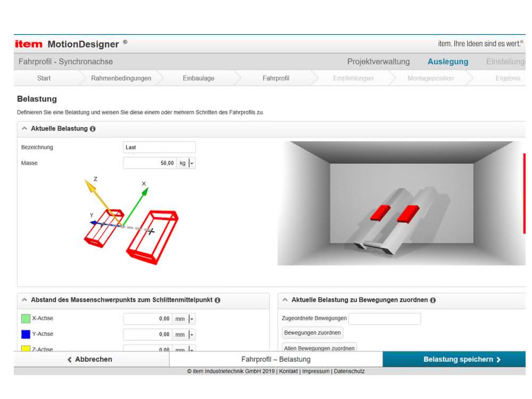The image size is (532, 399).
Task: Click the 3D axis preview with red carriages
Action: 401,203
